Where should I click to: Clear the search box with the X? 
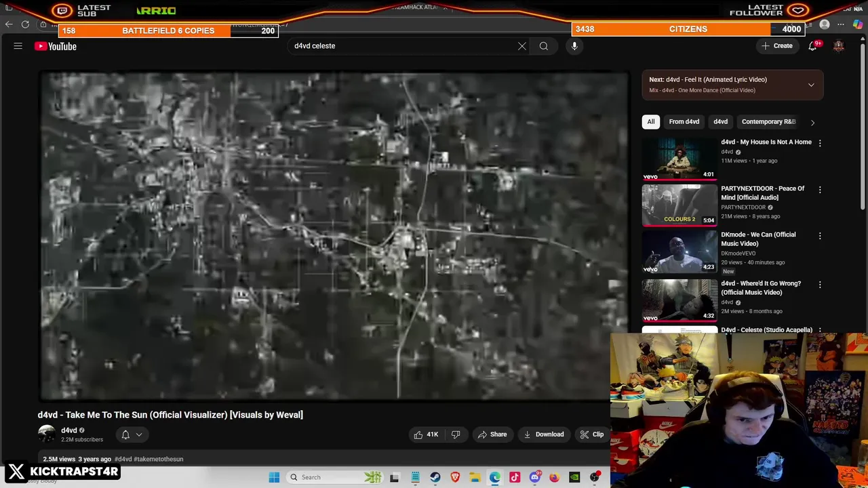pos(522,46)
